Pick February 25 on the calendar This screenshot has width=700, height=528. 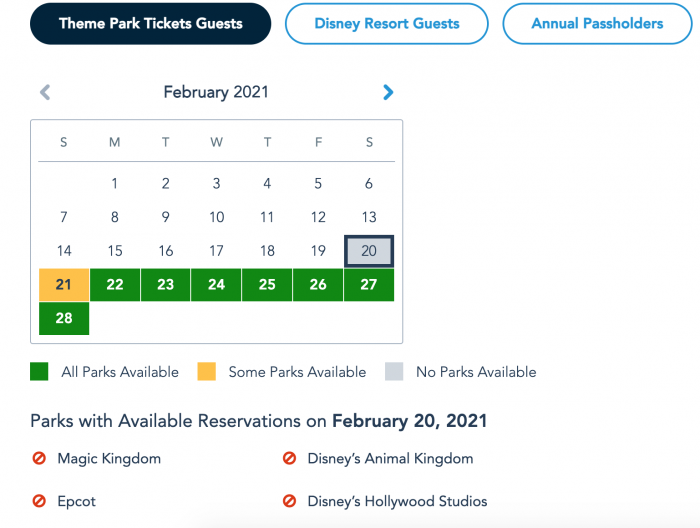point(267,285)
